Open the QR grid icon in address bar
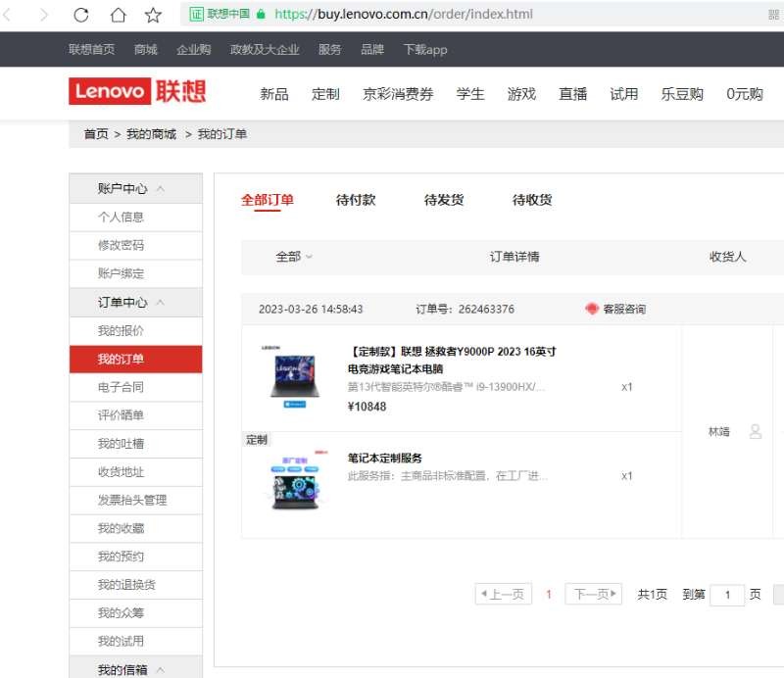This screenshot has width=784, height=678. point(773,15)
